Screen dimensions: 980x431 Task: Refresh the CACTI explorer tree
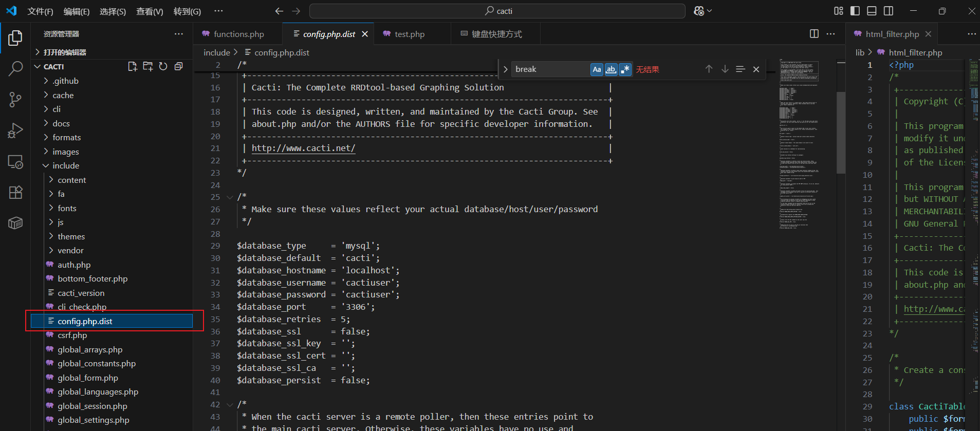tap(163, 66)
